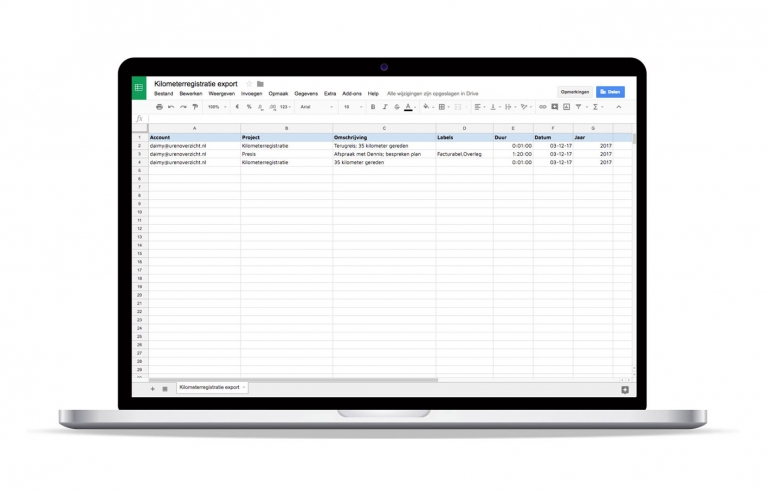Click the merge cells icon
The width and height of the screenshot is (768, 493).
(x=459, y=107)
